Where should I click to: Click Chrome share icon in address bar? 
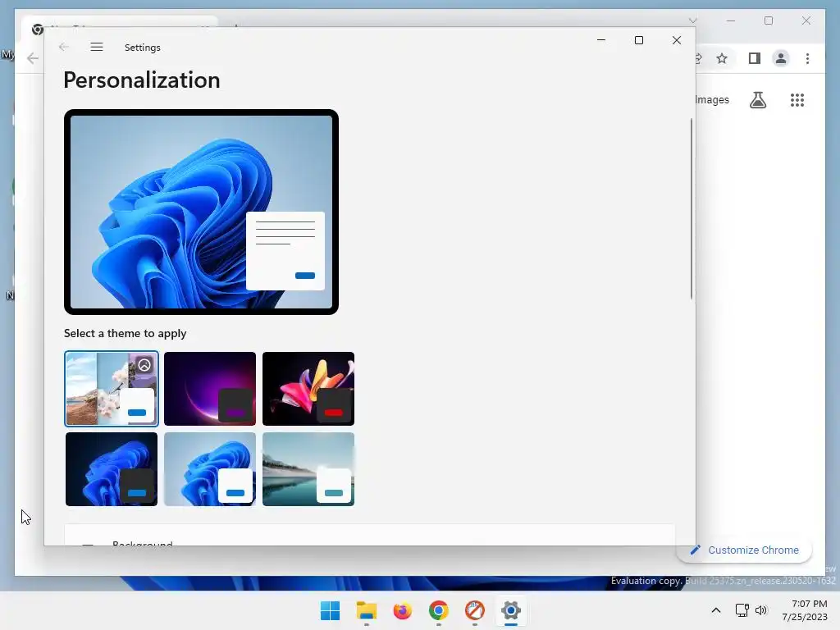point(699,58)
